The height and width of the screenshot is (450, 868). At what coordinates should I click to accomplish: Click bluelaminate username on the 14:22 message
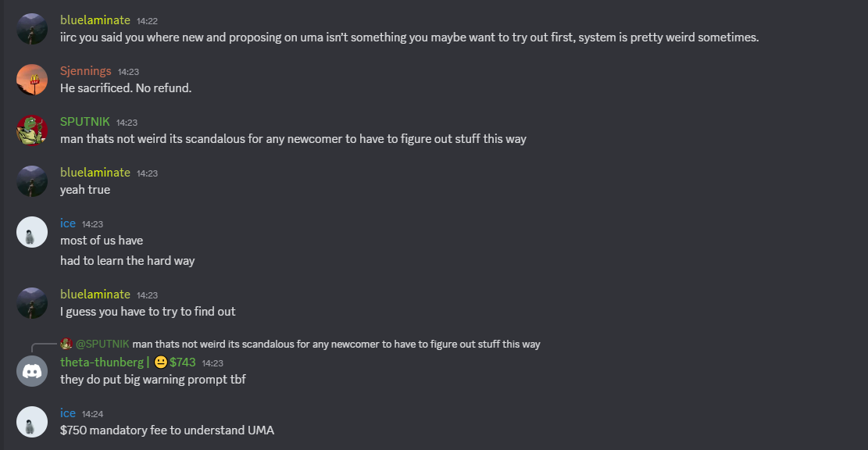95,20
